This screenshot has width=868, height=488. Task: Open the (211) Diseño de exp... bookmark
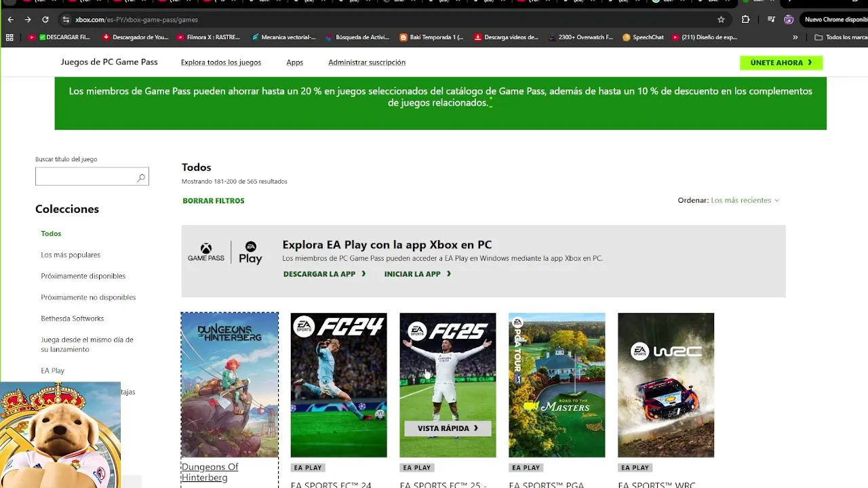click(x=705, y=37)
